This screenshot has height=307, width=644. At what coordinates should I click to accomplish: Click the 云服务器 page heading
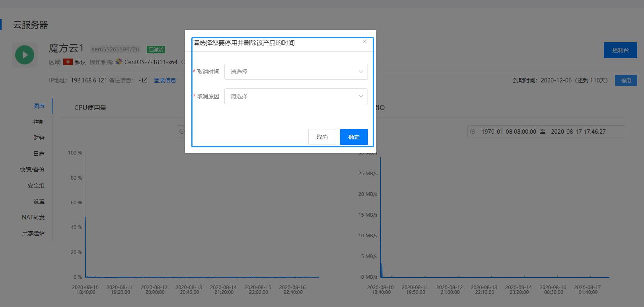31,25
